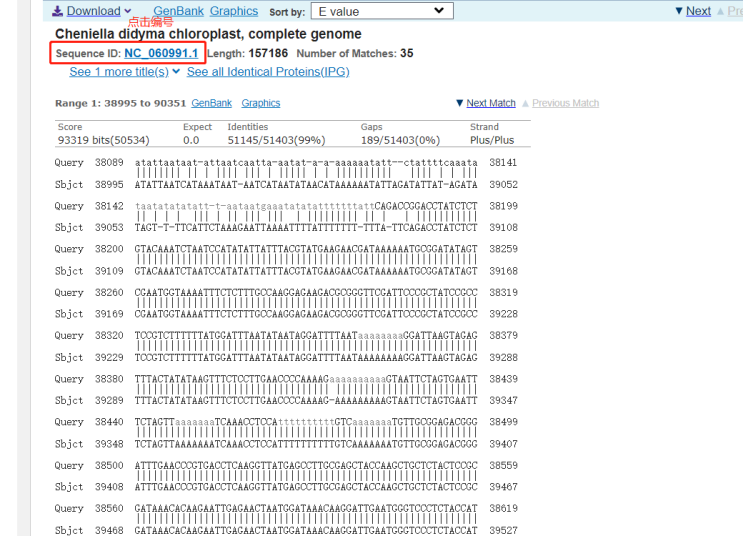Image resolution: width=743 pixels, height=536 pixels.
Task: Click the Download arrow icon
Action: coord(57,11)
